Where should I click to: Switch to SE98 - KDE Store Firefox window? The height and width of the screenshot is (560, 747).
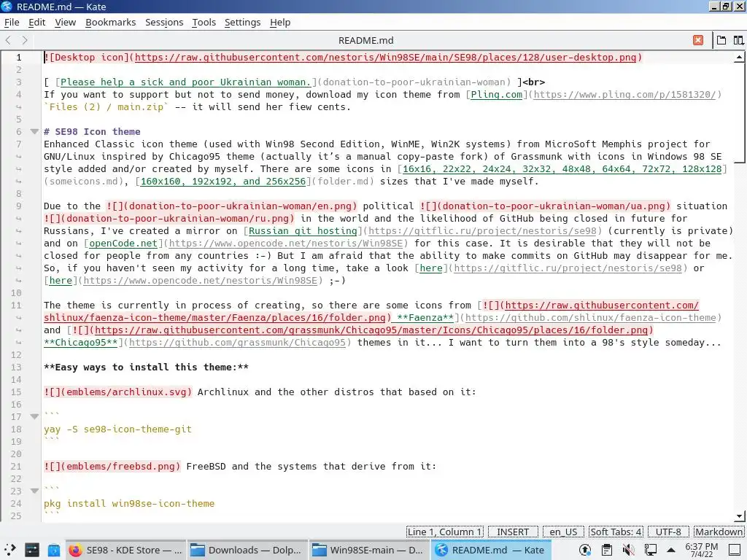[x=125, y=550]
